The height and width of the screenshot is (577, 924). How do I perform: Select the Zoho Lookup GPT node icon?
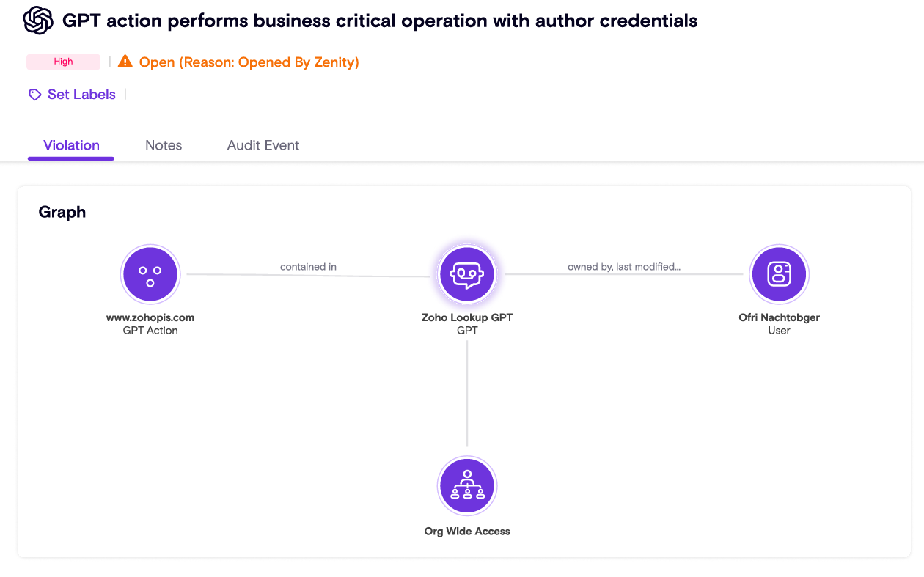[x=467, y=274]
